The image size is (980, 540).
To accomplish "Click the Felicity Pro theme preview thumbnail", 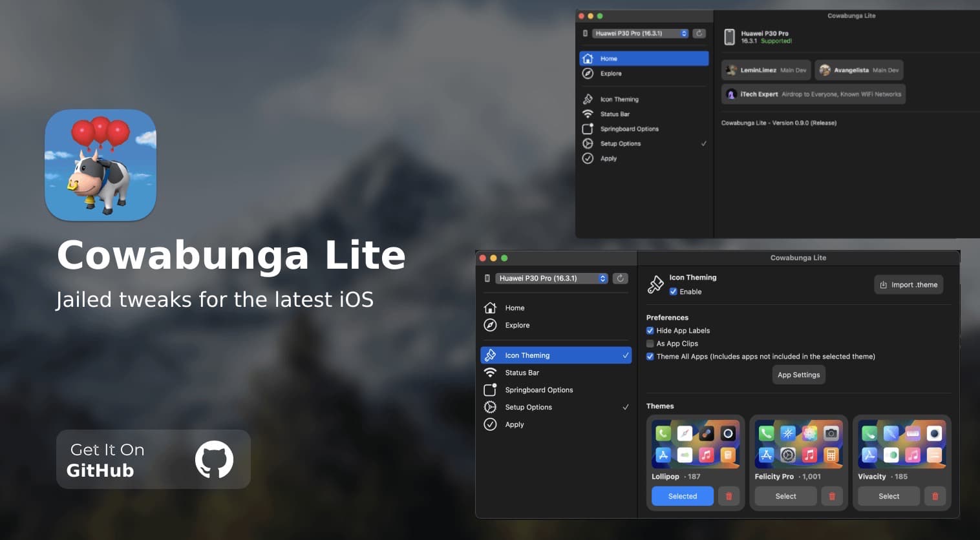I will point(799,443).
